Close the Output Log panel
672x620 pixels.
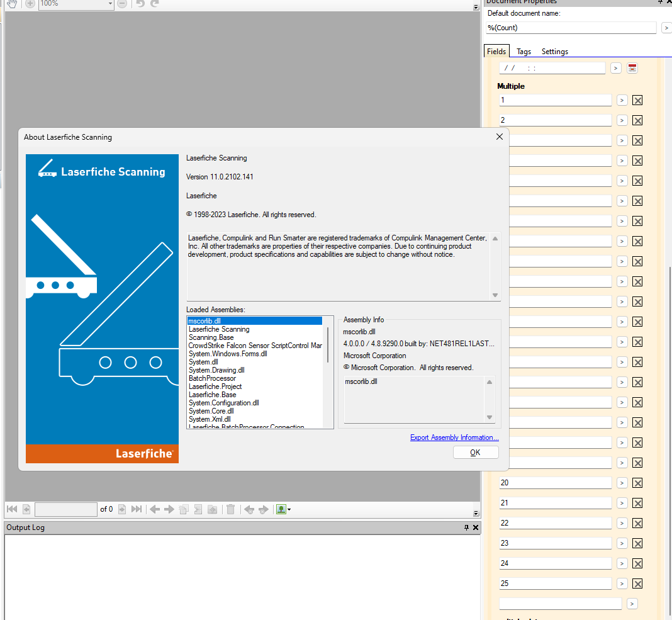[476, 528]
